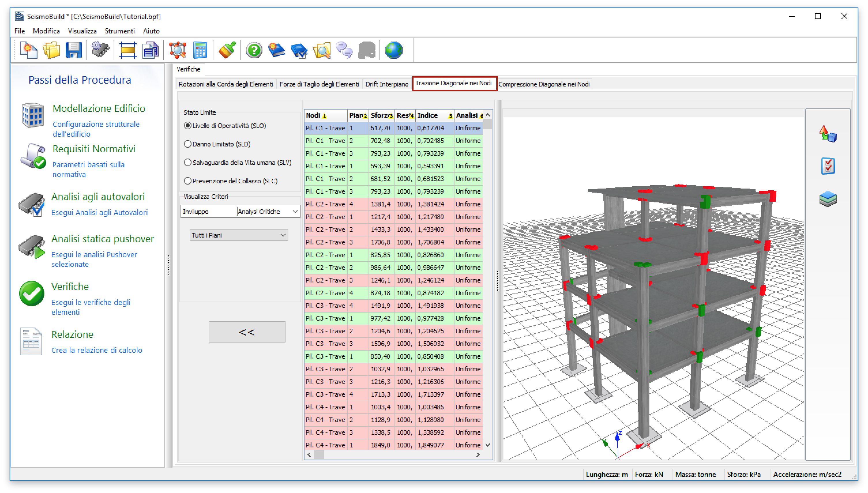Click the save floppy disk icon
Viewport: 868px width, 493px height.
pos(74,50)
